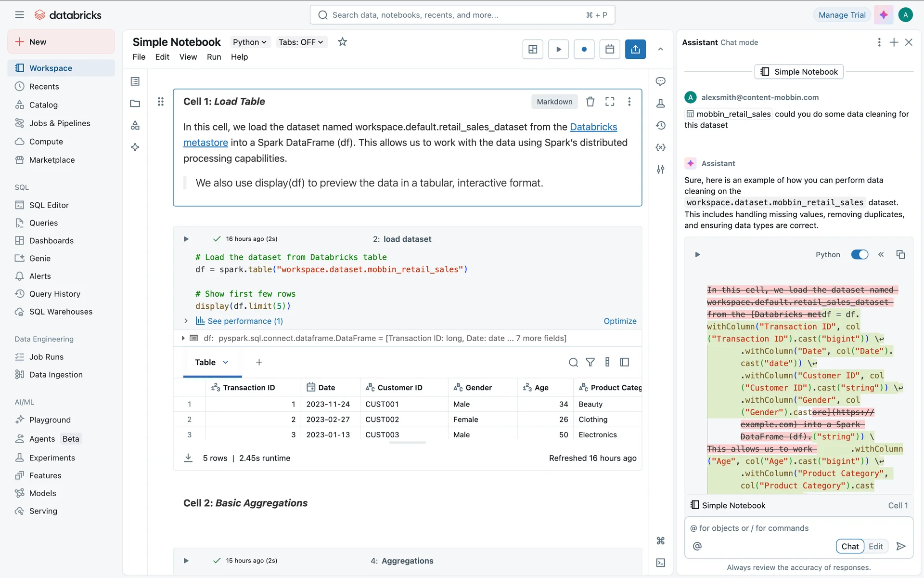Delete Cell 1 with the trash icon

click(x=590, y=102)
